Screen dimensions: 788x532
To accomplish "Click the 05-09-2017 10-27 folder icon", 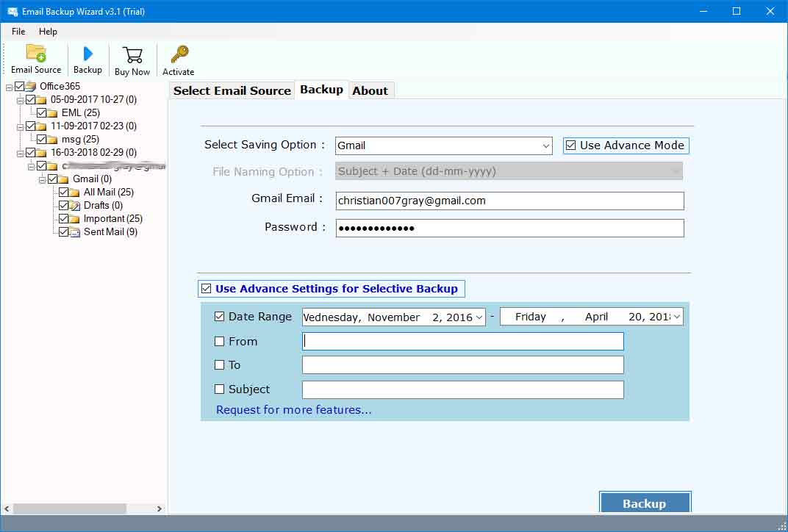I will click(41, 99).
